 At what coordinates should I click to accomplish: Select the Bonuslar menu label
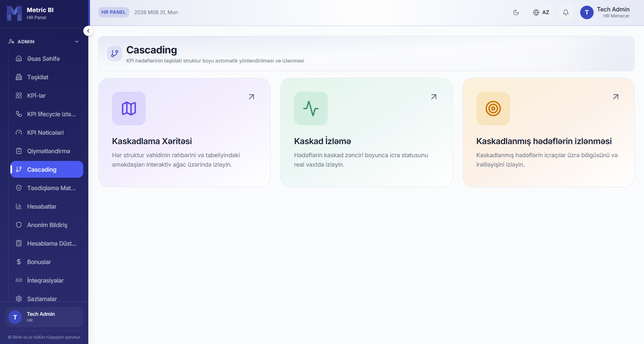pyautogui.click(x=39, y=262)
